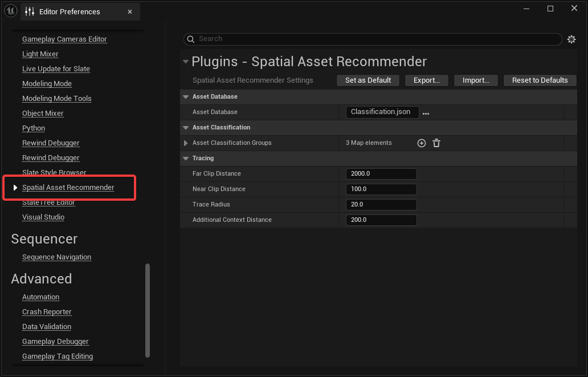Open the Python settings page

(x=34, y=128)
